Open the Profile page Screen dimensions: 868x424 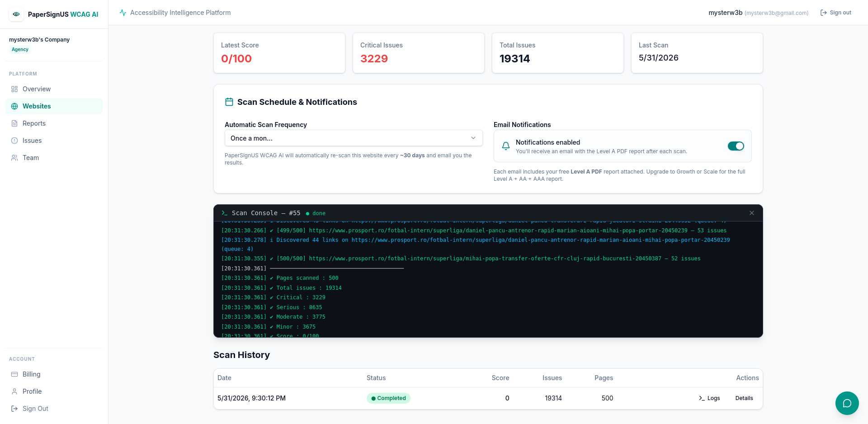pyautogui.click(x=54, y=391)
